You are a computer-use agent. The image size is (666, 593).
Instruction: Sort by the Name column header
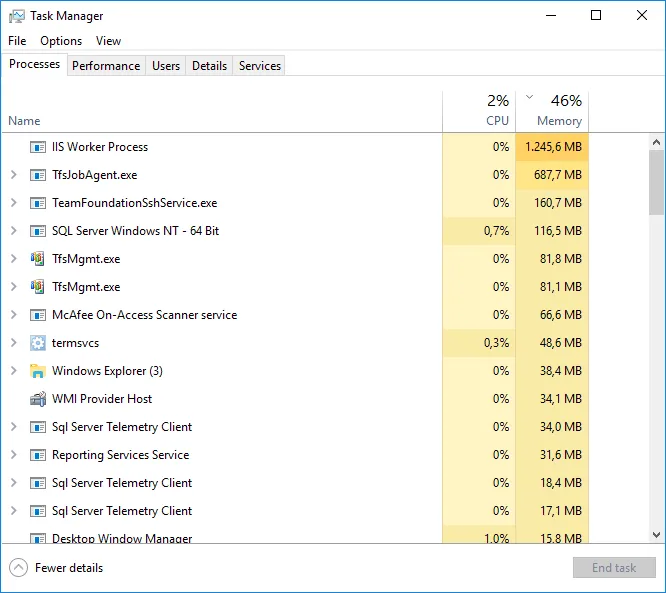point(24,121)
